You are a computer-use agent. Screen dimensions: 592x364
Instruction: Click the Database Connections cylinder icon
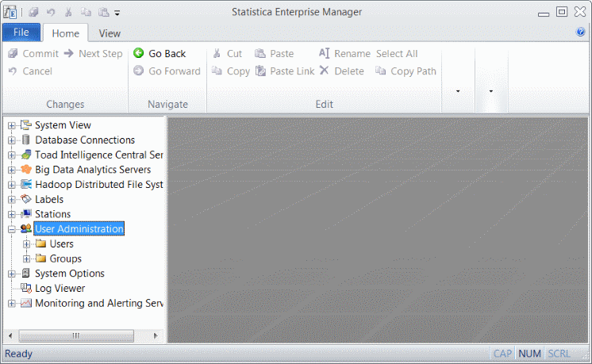(25, 140)
